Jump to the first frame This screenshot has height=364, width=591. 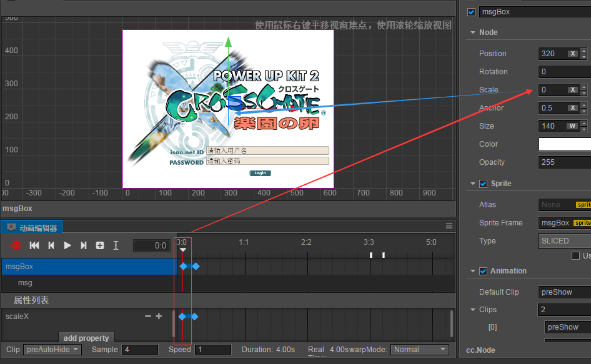(x=34, y=245)
